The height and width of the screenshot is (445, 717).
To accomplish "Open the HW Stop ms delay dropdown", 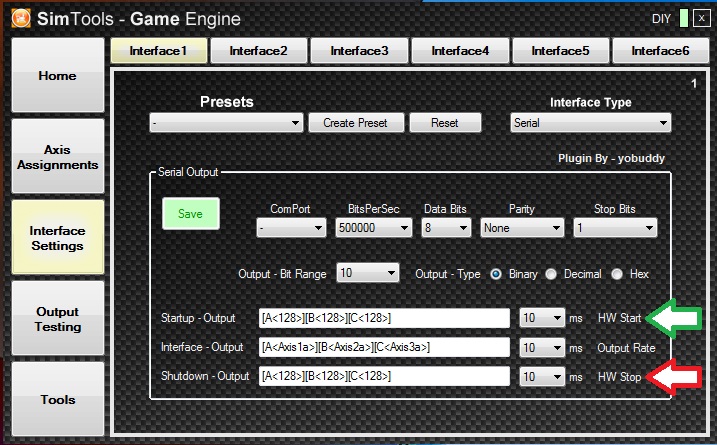I will tap(542, 376).
